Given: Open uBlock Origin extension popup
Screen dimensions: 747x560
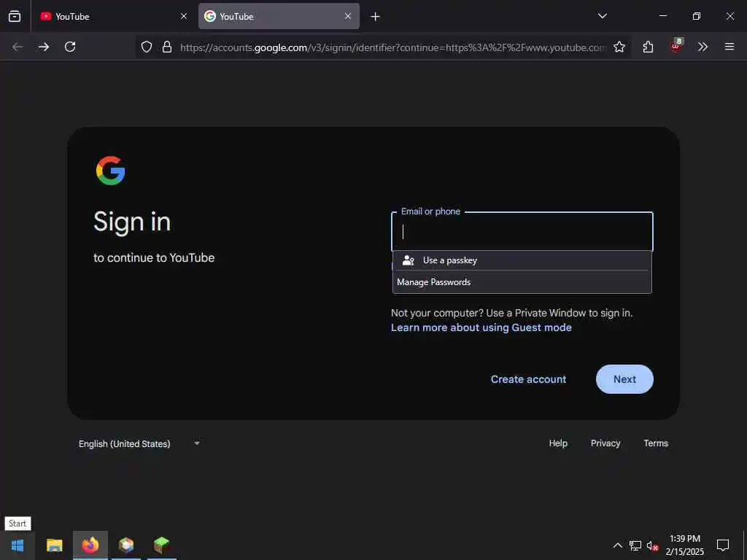Looking at the screenshot, I should pyautogui.click(x=676, y=46).
